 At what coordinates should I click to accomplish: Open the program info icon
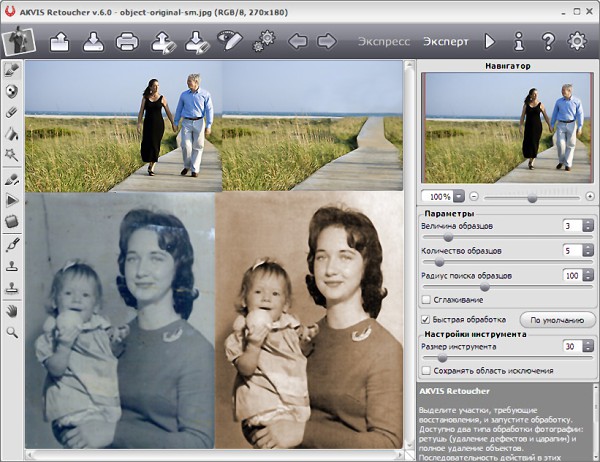click(x=519, y=41)
